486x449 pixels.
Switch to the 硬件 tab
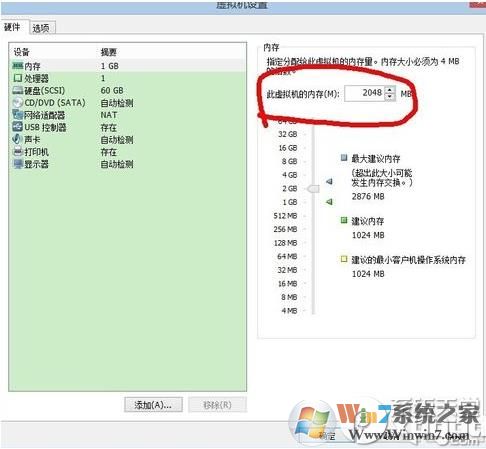pos(13,27)
